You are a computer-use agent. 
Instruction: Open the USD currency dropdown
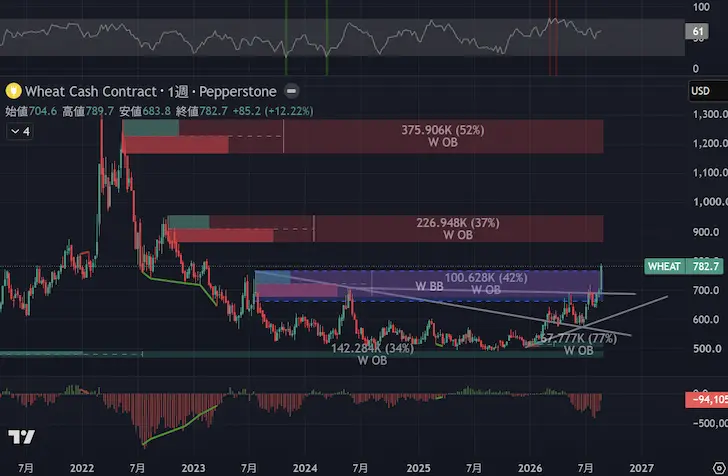(x=707, y=91)
